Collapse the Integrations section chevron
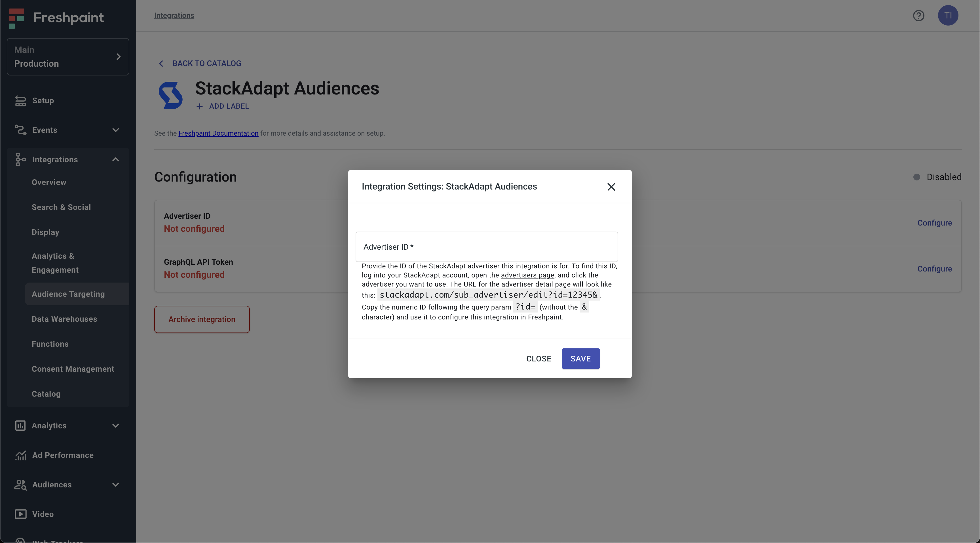980x543 pixels. [x=116, y=159]
